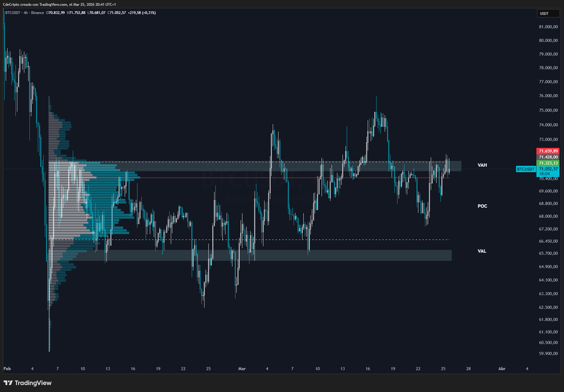Image resolution: width=564 pixels, height=392 pixels.
Task: Click the 28 date label on the time axis
Action: [x=469, y=368]
